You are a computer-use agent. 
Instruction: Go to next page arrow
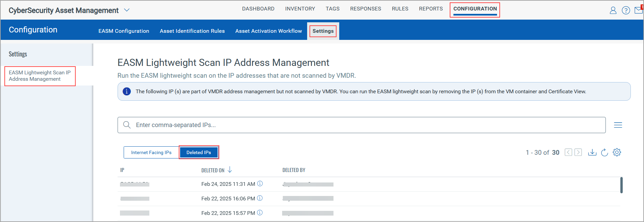click(x=578, y=152)
